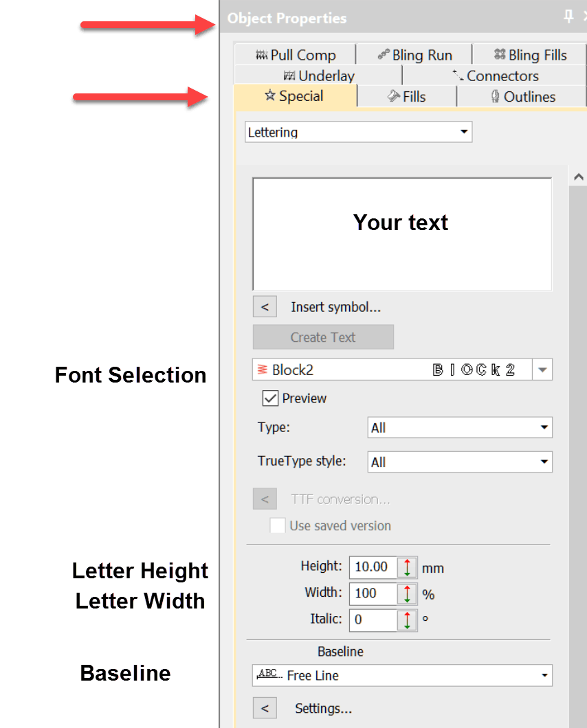The image size is (587, 728).
Task: Go to the Connectors tab
Action: click(495, 76)
